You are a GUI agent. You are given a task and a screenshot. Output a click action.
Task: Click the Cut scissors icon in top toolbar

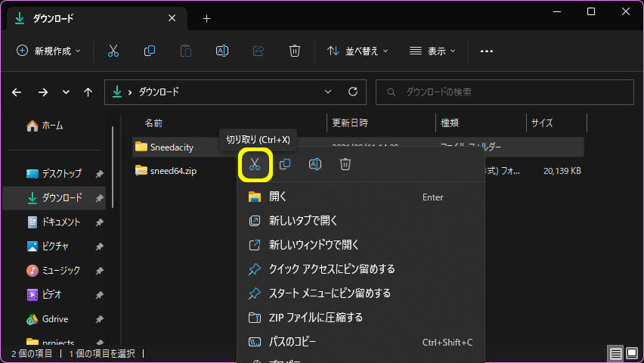[113, 51]
